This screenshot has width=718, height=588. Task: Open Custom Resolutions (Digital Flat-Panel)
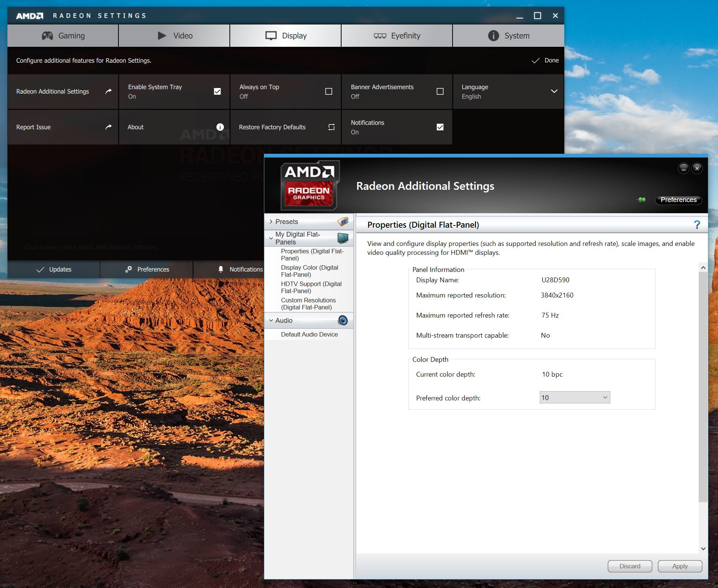308,304
